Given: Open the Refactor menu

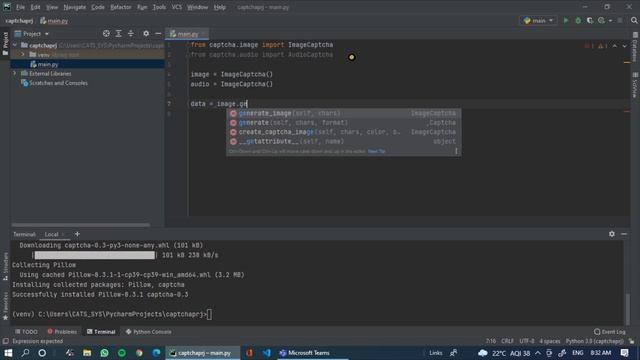Looking at the screenshot, I should (121, 7).
